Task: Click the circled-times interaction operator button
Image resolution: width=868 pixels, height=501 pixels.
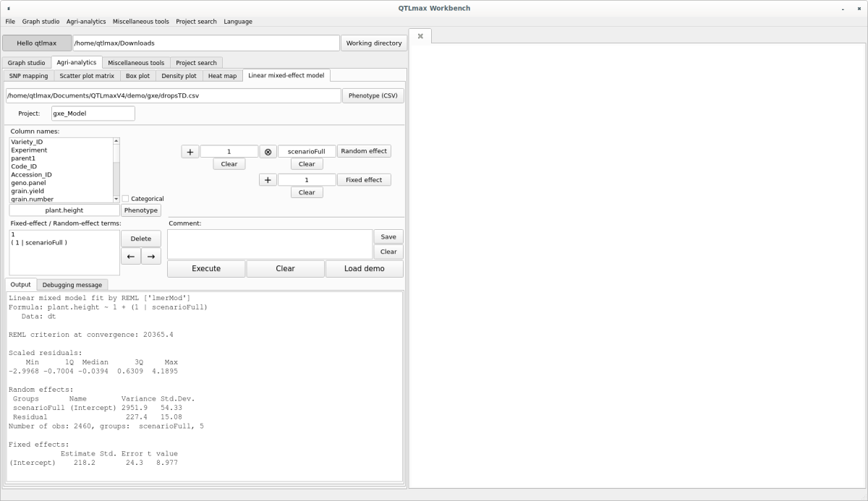Action: point(268,152)
